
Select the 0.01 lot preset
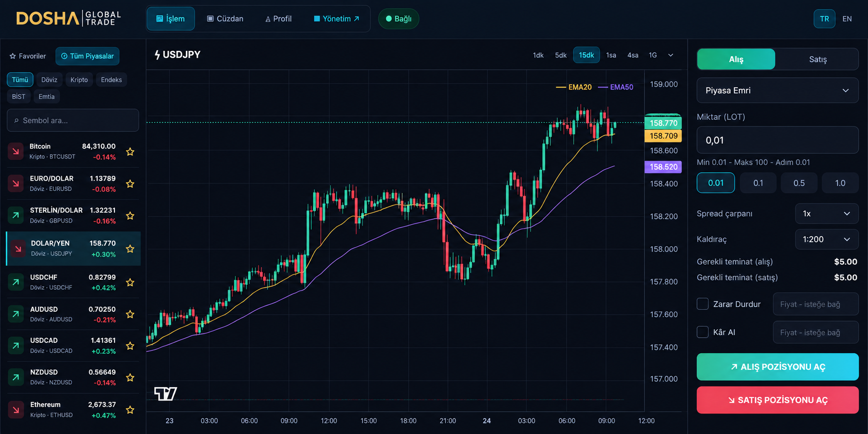716,183
